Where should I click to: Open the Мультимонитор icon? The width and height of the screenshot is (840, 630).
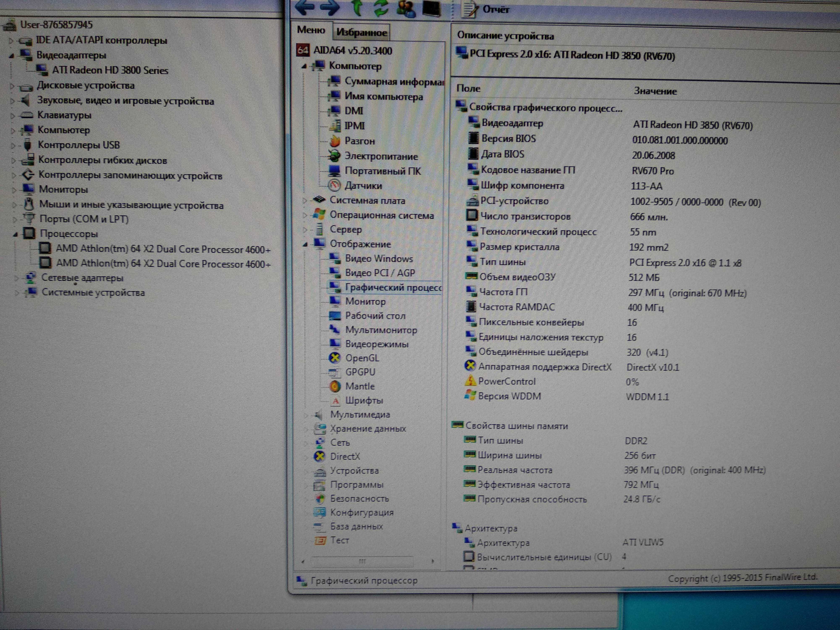(x=335, y=330)
